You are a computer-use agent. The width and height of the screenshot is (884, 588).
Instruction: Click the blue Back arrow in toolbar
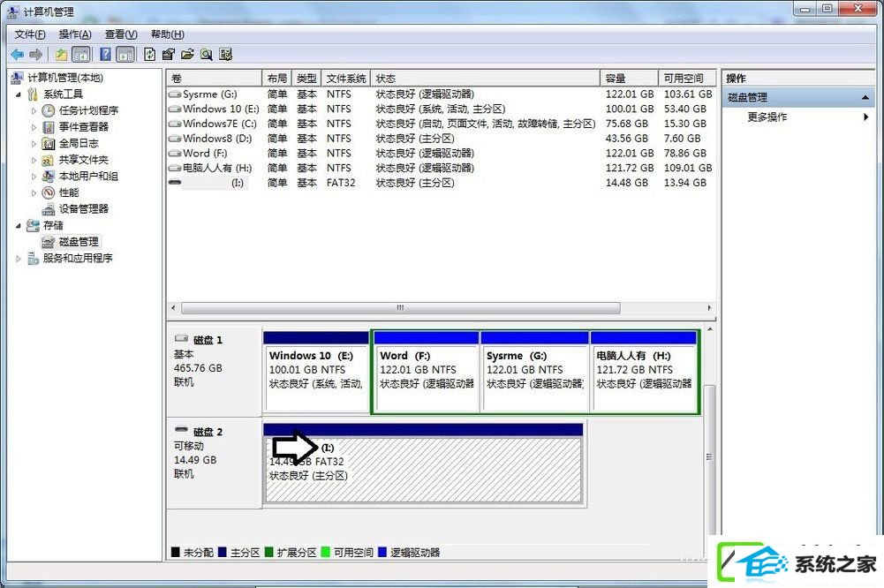click(18, 54)
